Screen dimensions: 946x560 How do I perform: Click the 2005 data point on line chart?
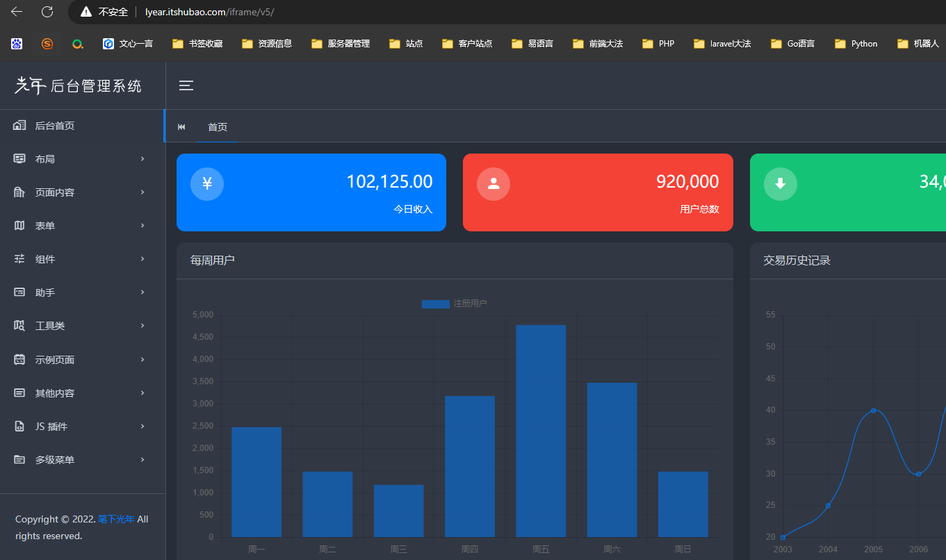tap(873, 410)
